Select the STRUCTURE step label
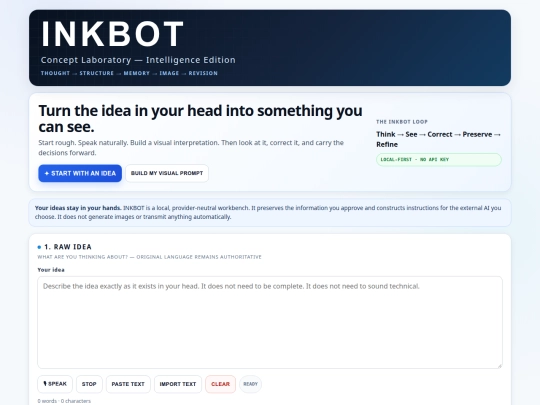This screenshot has height=405, width=540. click(x=97, y=73)
